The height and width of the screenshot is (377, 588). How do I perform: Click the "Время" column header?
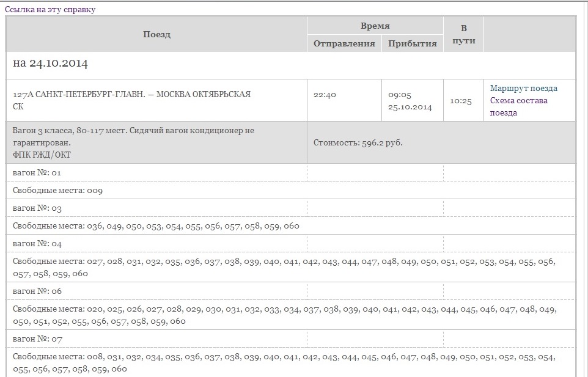375,26
